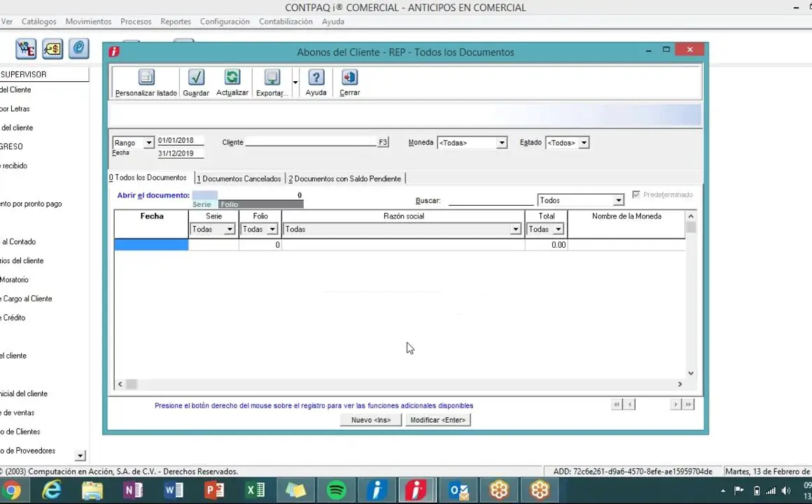
Task: Click the Ayuda menu
Action: 333,22
